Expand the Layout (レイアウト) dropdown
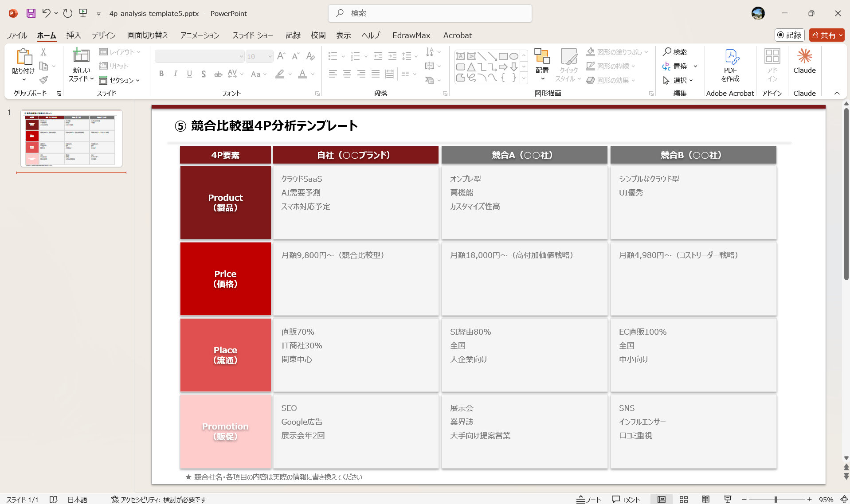The image size is (850, 504). 119,52
